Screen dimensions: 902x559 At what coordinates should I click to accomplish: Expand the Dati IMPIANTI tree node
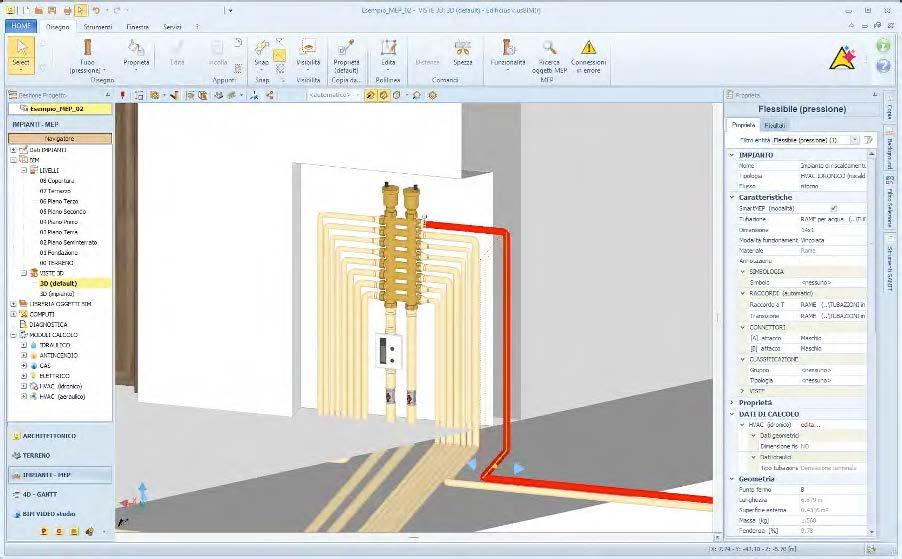(x=13, y=150)
